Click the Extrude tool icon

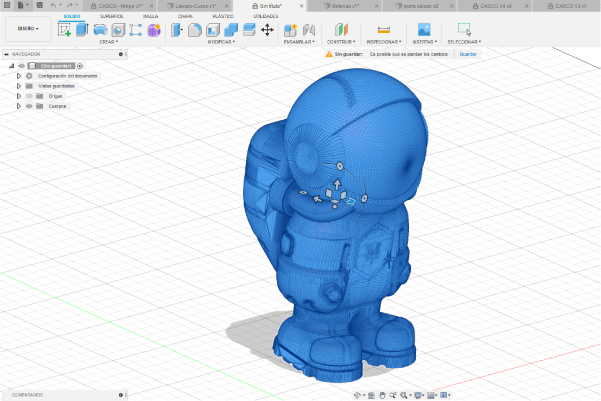tap(82, 30)
